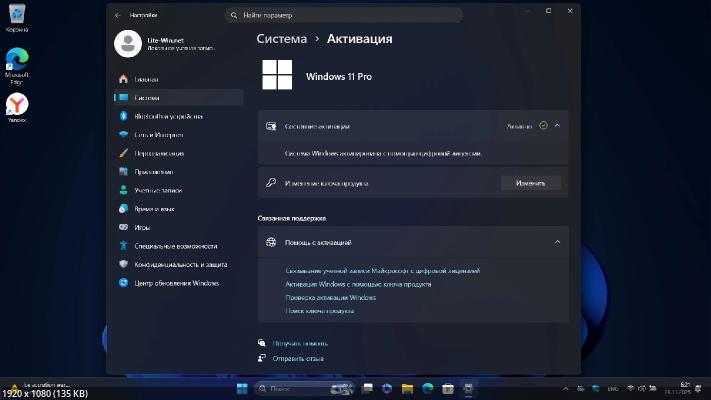Click the Получить помощь link

[300, 343]
